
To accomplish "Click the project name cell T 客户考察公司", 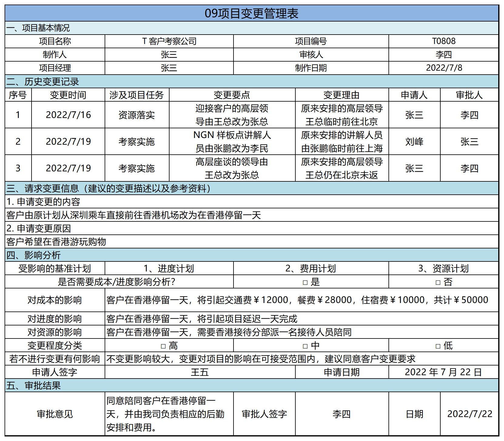I will [169, 41].
